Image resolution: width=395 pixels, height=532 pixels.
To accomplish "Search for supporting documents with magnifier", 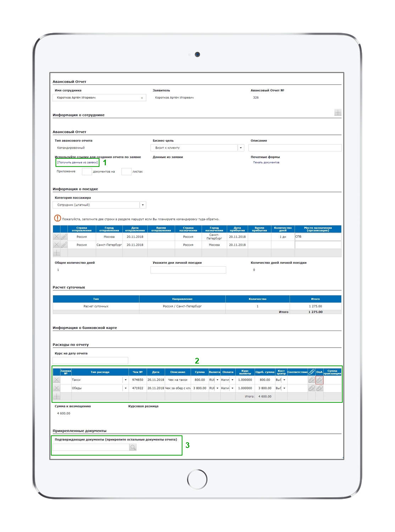I will click(133, 448).
